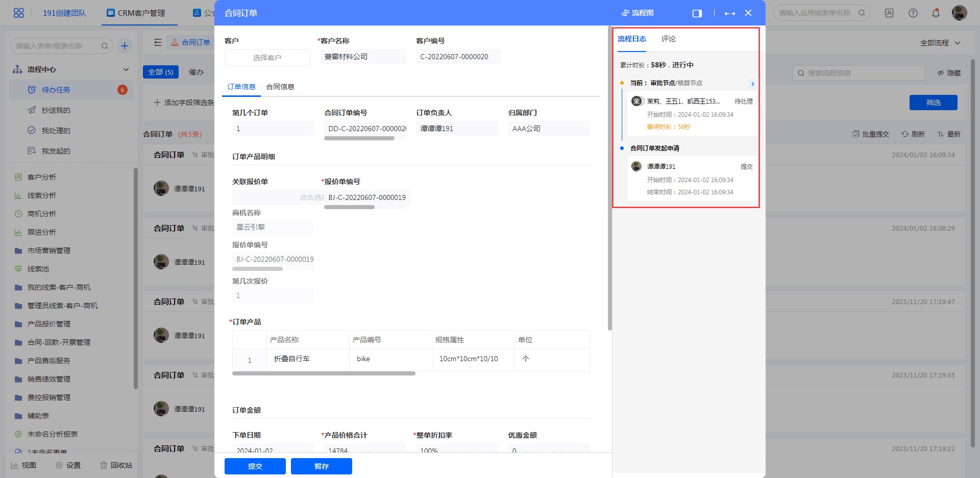Screen dimensions: 980x478
Task: Click the 隐藏 hide toggle
Action: (949, 73)
